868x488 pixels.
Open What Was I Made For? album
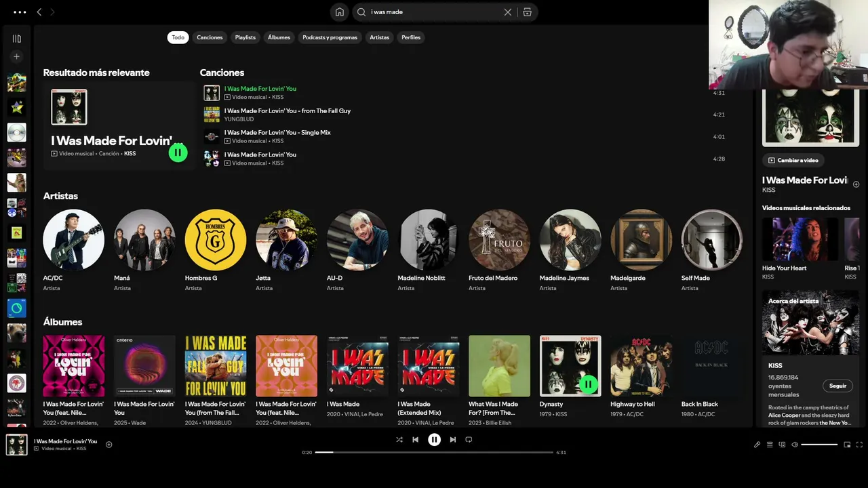click(x=499, y=366)
